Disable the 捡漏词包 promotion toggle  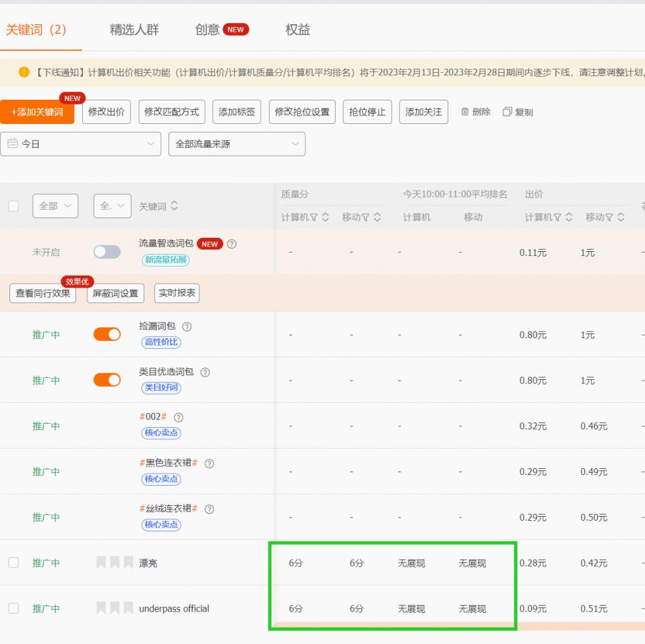click(x=106, y=333)
